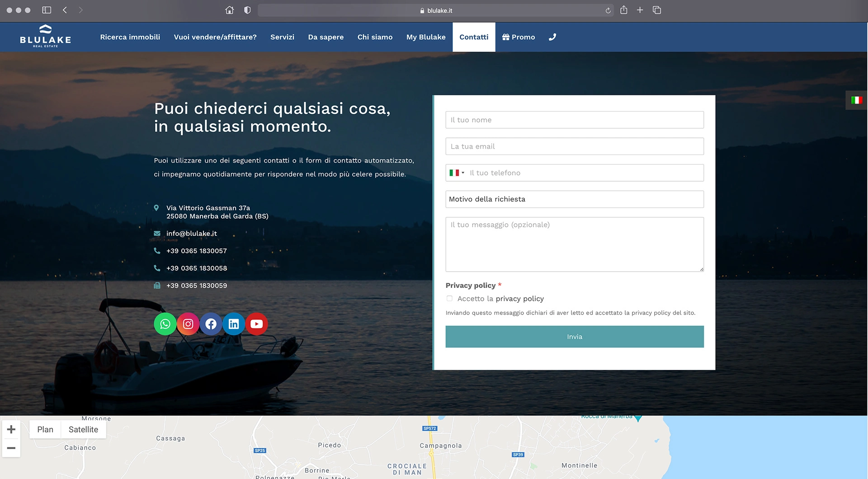
Task: Open the Da sapere menu
Action: coord(326,37)
